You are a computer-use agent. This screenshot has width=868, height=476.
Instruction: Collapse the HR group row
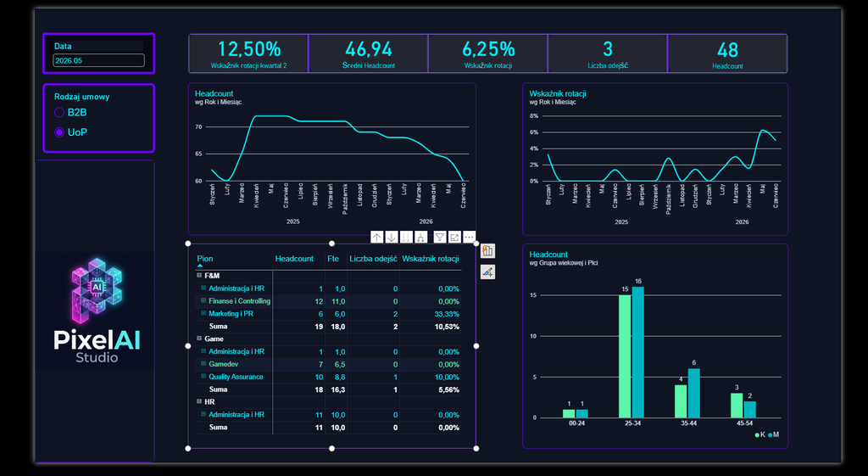point(199,401)
